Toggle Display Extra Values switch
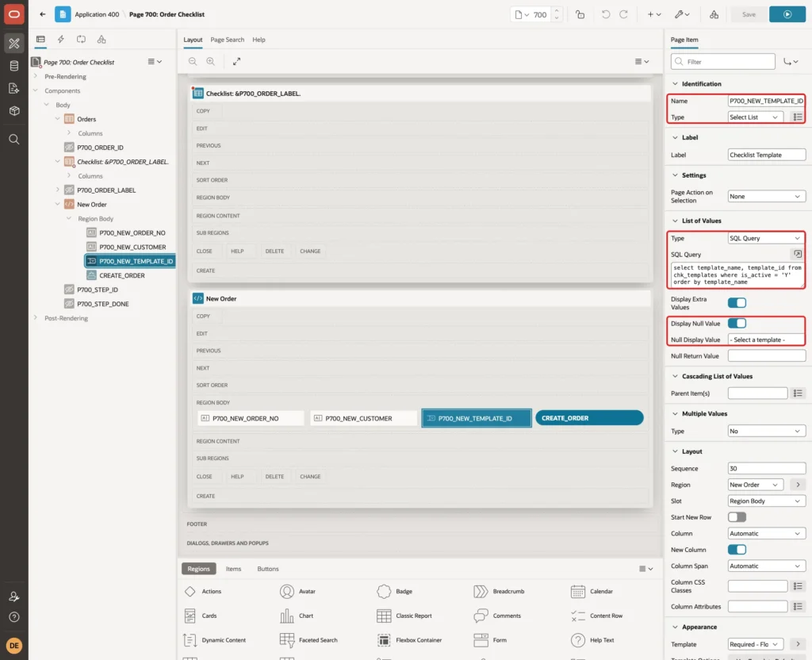This screenshot has width=812, height=660. 737,302
